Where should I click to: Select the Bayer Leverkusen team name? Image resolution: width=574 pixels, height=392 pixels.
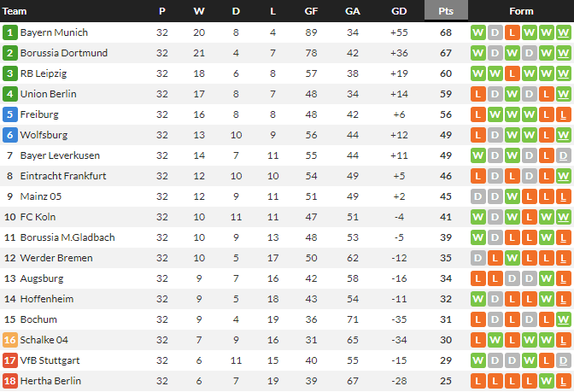point(60,155)
